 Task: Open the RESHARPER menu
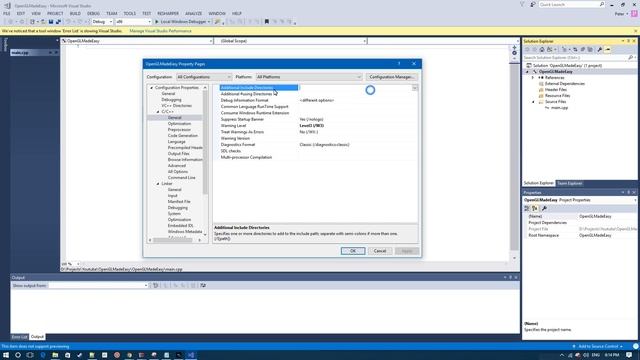point(168,13)
